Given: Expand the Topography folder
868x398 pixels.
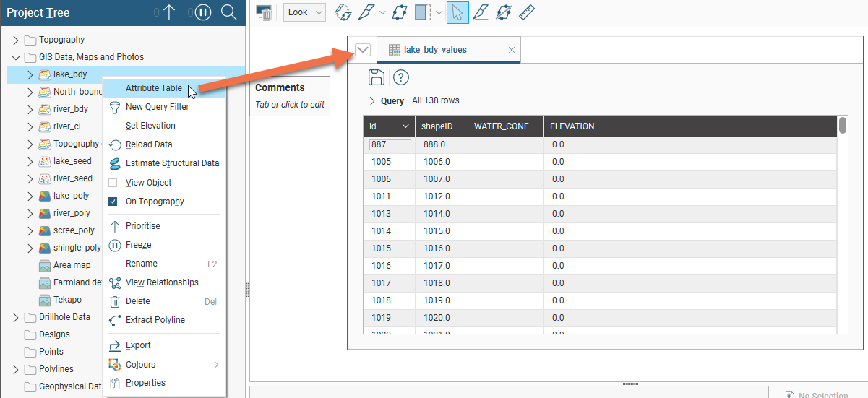Looking at the screenshot, I should pos(16,40).
